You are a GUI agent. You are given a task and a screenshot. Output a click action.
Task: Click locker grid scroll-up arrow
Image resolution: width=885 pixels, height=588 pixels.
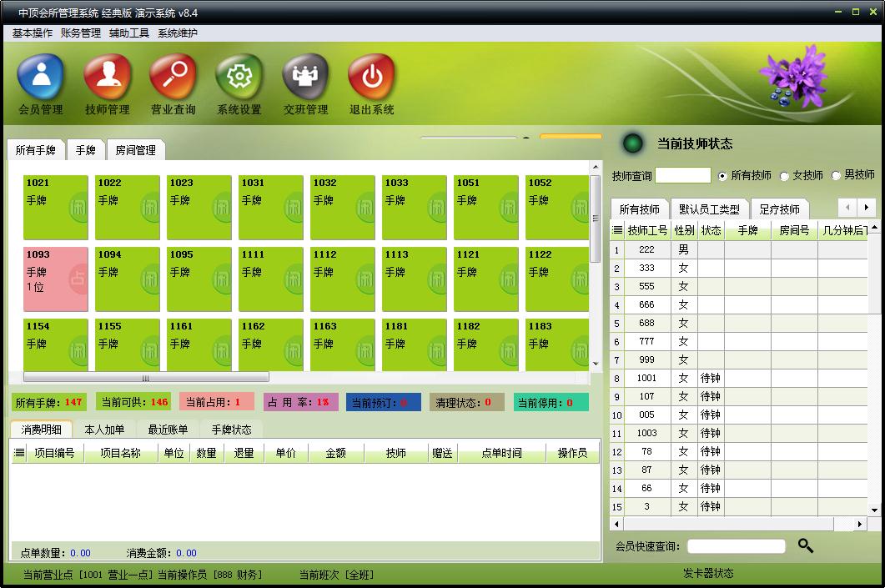click(x=596, y=167)
